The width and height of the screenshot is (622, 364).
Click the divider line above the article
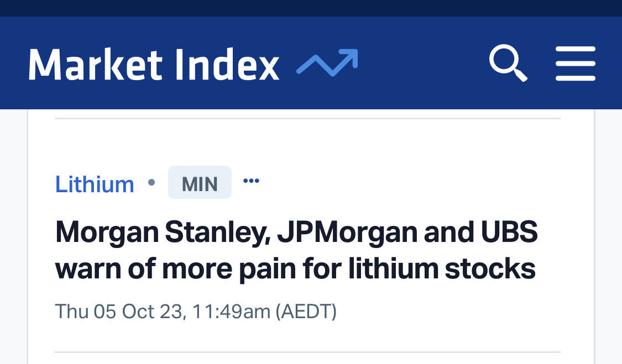(x=307, y=118)
